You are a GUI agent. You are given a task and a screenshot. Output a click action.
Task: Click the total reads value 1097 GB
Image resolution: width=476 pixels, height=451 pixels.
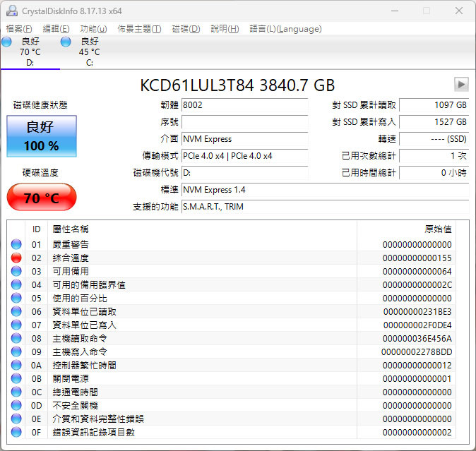click(x=434, y=105)
